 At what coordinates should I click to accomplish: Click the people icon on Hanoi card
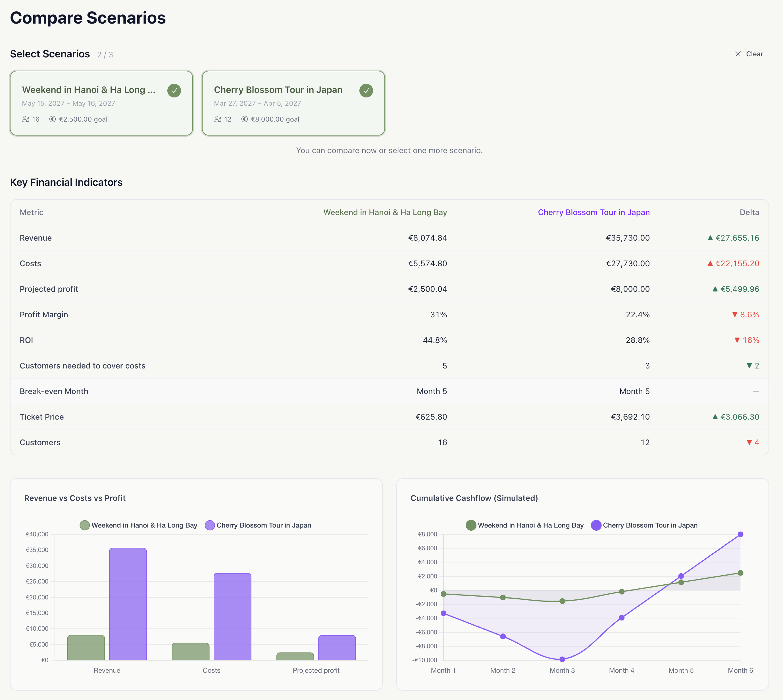(26, 119)
